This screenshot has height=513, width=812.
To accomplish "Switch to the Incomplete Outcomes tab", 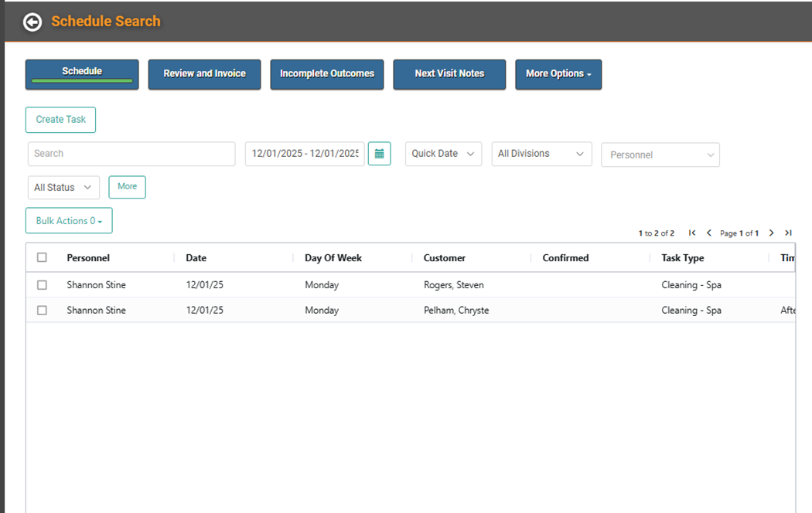I will 326,74.
